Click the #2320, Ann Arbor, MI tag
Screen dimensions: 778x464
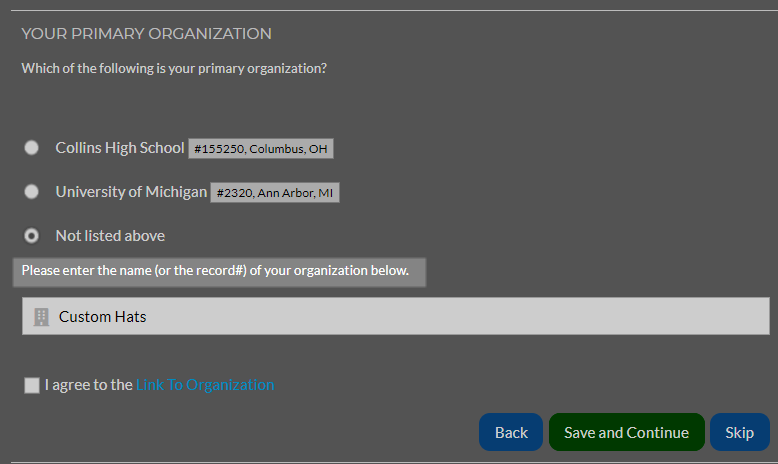pyautogui.click(x=275, y=193)
